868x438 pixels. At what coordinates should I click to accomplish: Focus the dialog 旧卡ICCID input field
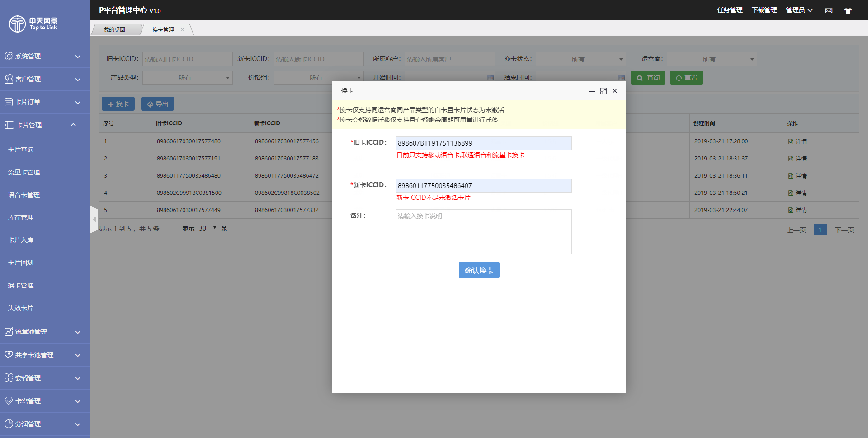pyautogui.click(x=484, y=143)
